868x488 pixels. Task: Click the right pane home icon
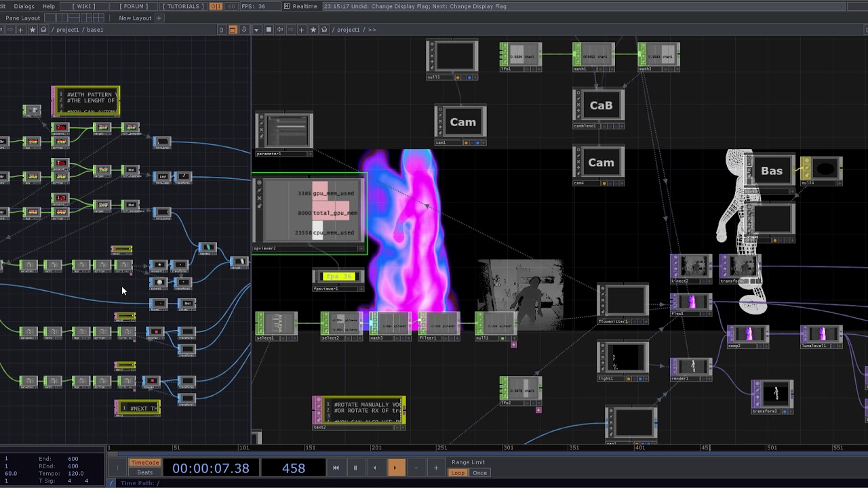(324, 30)
